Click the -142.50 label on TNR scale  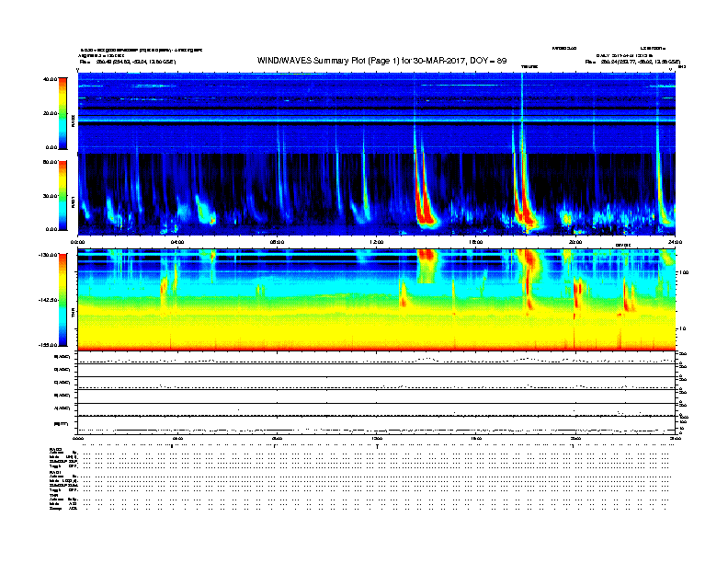click(x=48, y=300)
